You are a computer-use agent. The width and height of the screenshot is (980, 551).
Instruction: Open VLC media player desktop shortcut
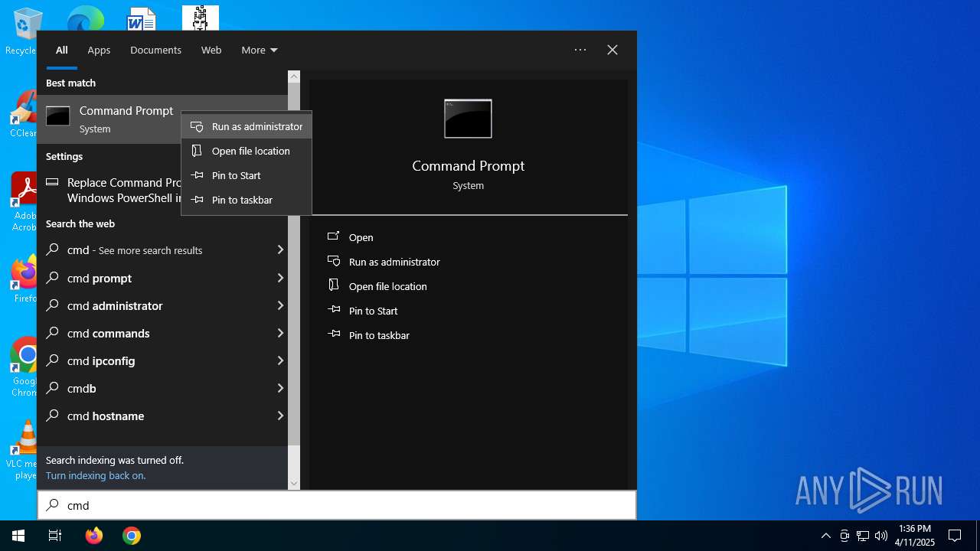24,450
